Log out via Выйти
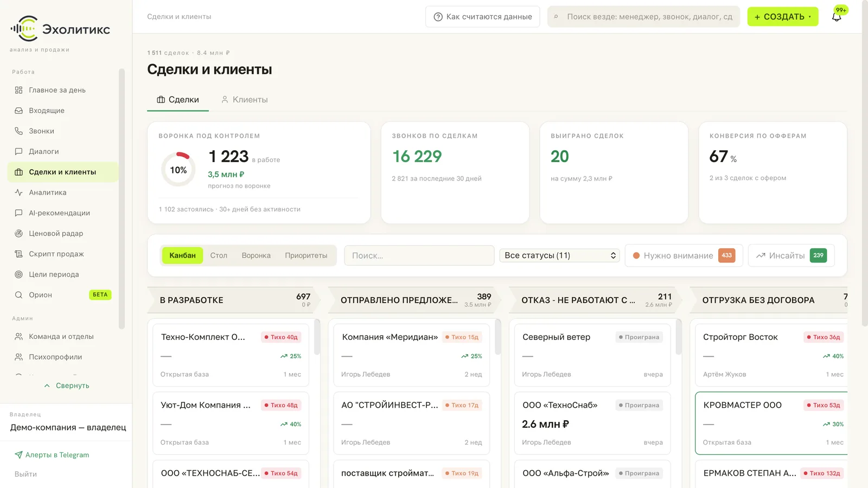The height and width of the screenshot is (488, 868). [x=25, y=474]
